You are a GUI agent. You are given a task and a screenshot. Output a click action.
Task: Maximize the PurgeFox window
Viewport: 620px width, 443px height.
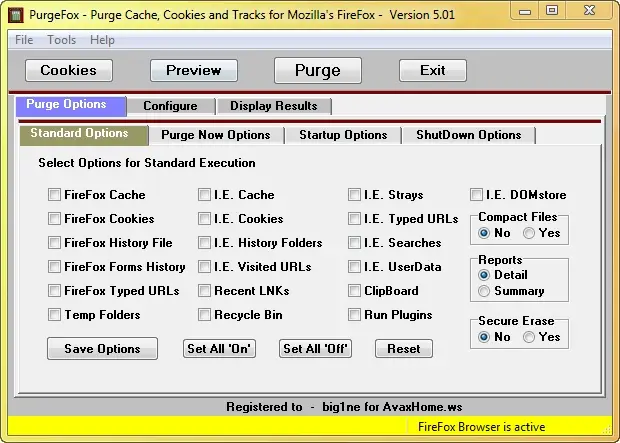(552, 11)
